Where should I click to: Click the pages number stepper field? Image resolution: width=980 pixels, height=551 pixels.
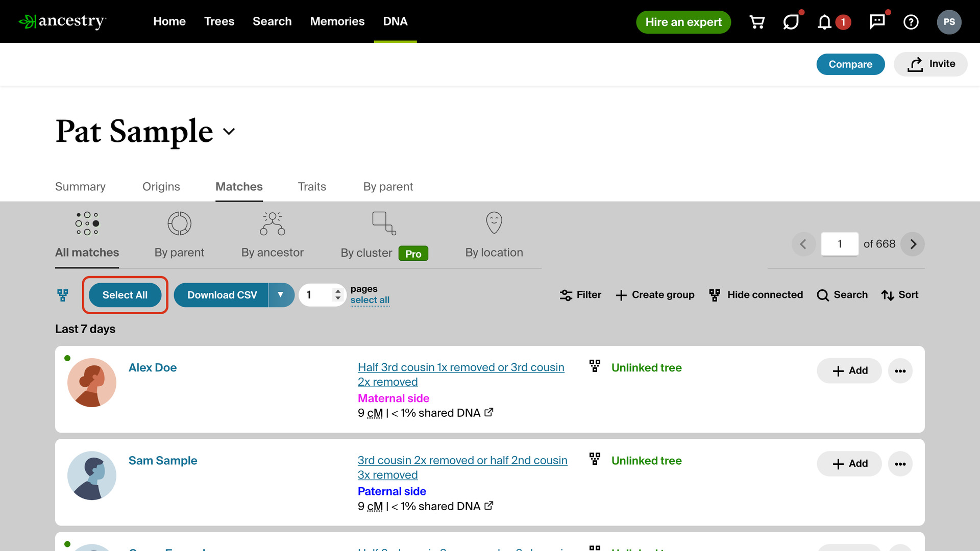click(x=323, y=295)
